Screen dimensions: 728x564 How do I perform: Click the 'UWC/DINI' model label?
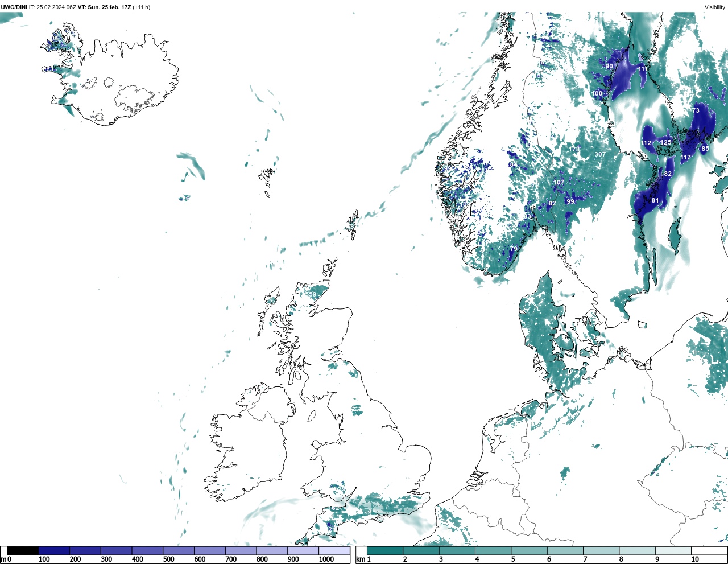tap(14, 7)
